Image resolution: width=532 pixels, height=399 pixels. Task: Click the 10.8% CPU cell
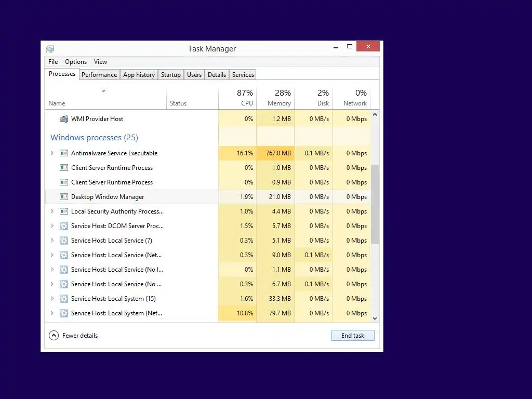point(237,313)
